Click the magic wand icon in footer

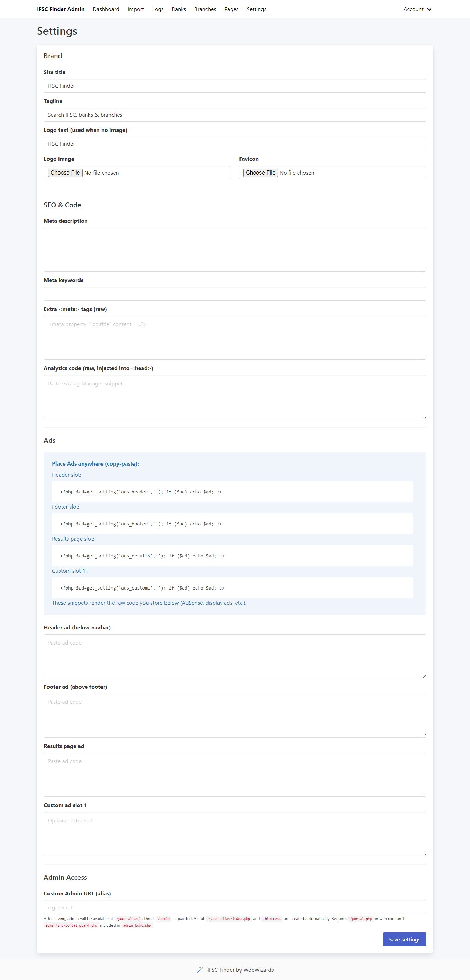coord(200,970)
